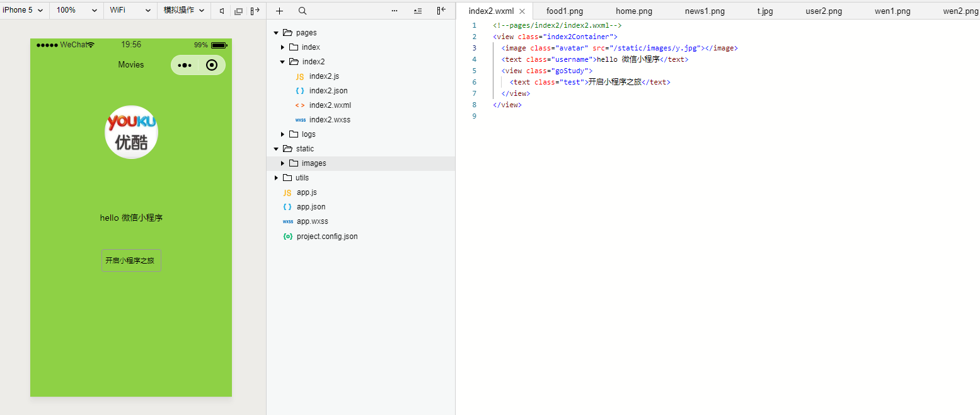Open the 100% zoom dropdown
Screen dimensions: 980x415
click(77, 10)
